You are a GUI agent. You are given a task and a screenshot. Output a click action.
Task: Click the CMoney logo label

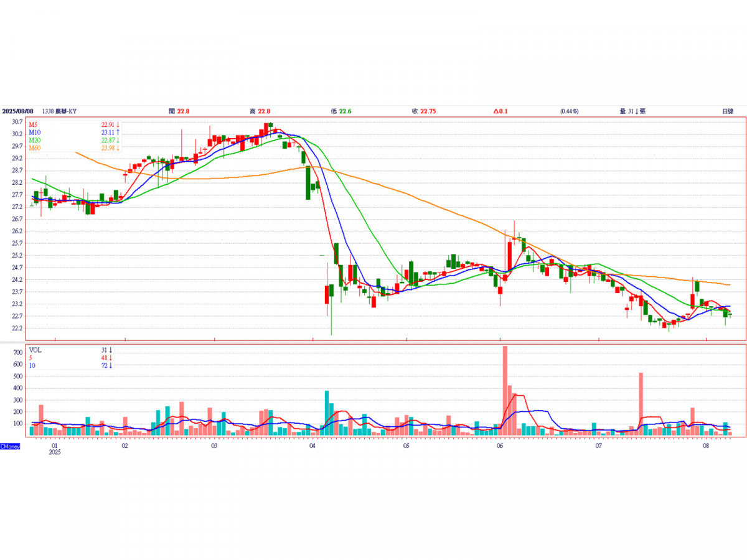click(11, 446)
